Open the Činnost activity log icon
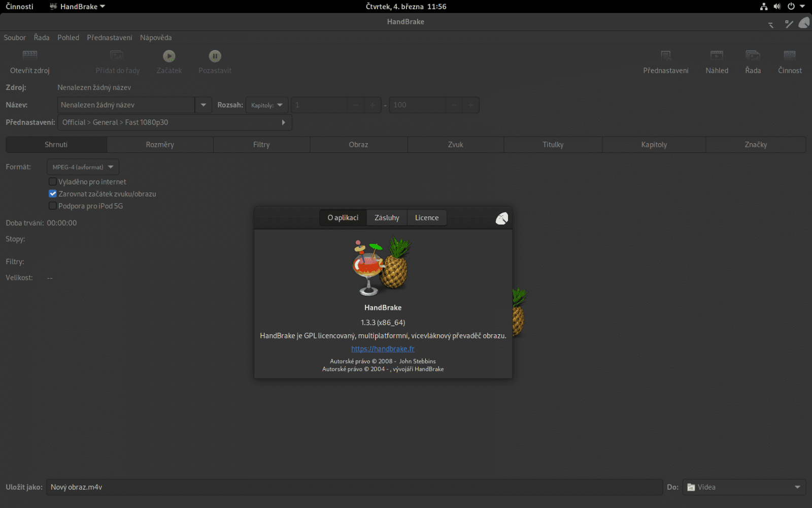This screenshot has width=812, height=508. click(789, 61)
